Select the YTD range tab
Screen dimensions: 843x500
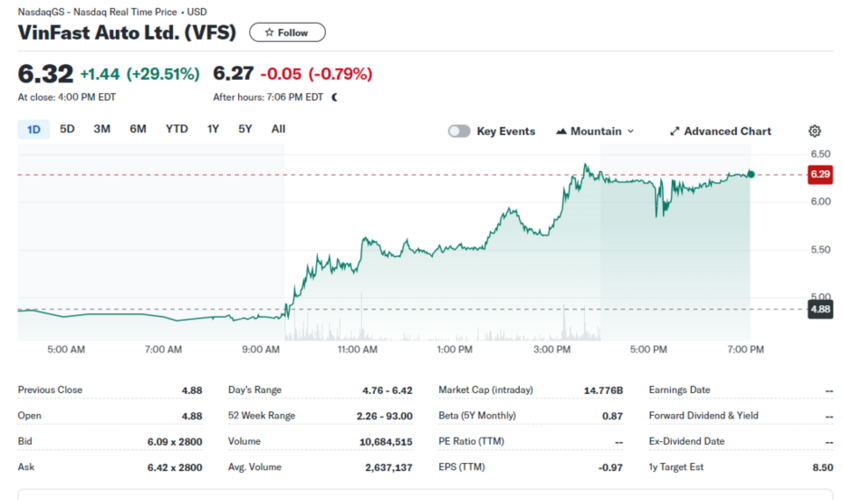(x=177, y=129)
